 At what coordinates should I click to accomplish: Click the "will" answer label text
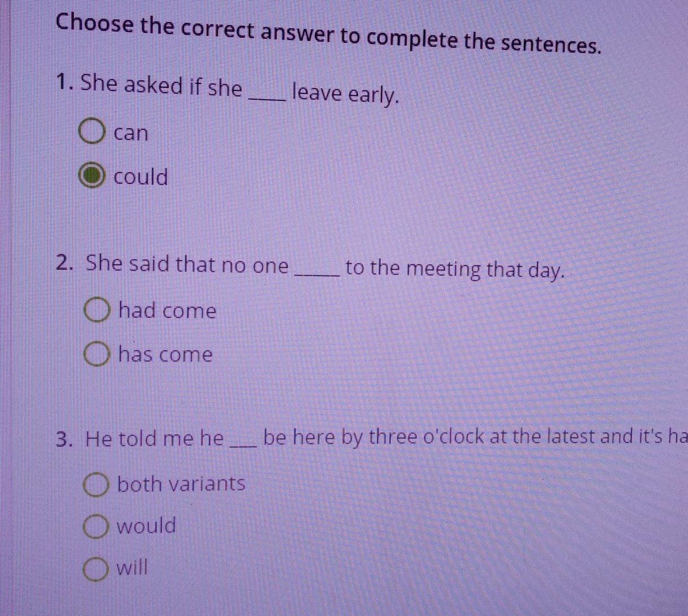[132, 567]
